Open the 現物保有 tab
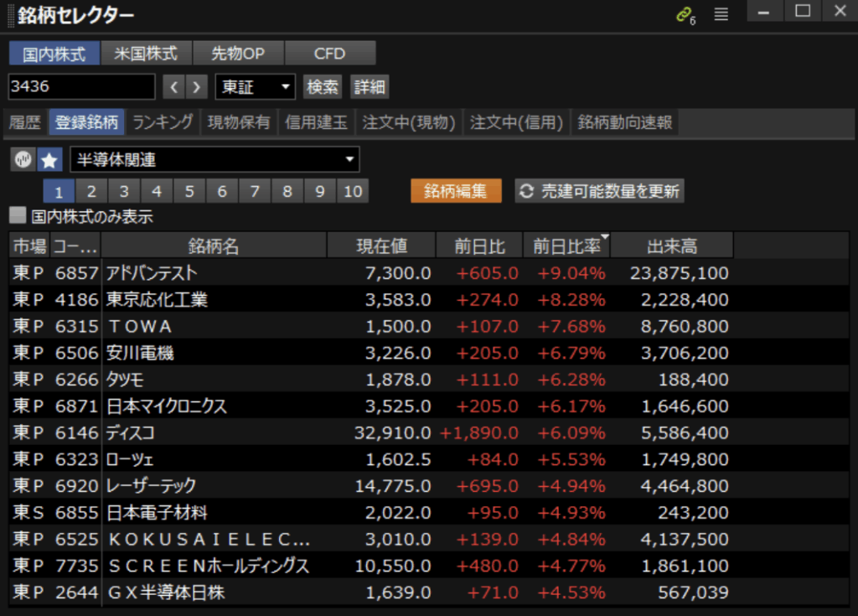The image size is (858, 616). tap(239, 122)
